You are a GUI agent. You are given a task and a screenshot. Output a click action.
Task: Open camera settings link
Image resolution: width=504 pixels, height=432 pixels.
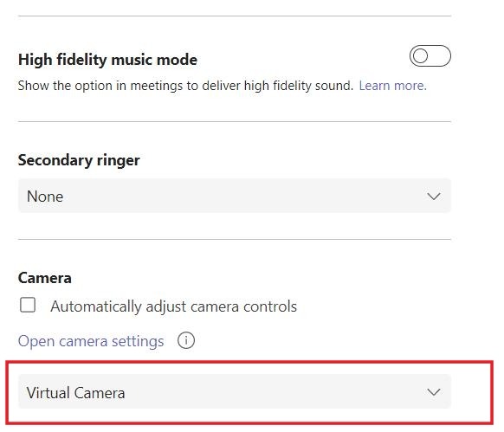91,341
